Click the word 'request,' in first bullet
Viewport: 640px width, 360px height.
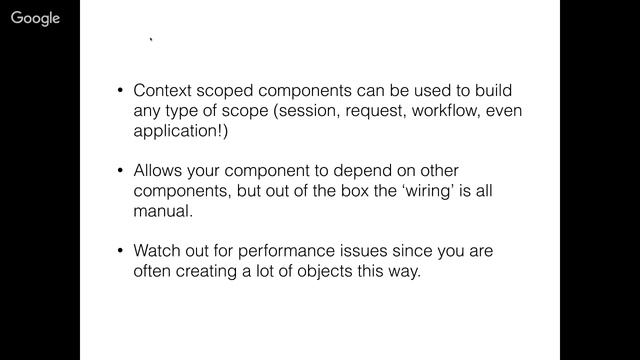tap(376, 112)
